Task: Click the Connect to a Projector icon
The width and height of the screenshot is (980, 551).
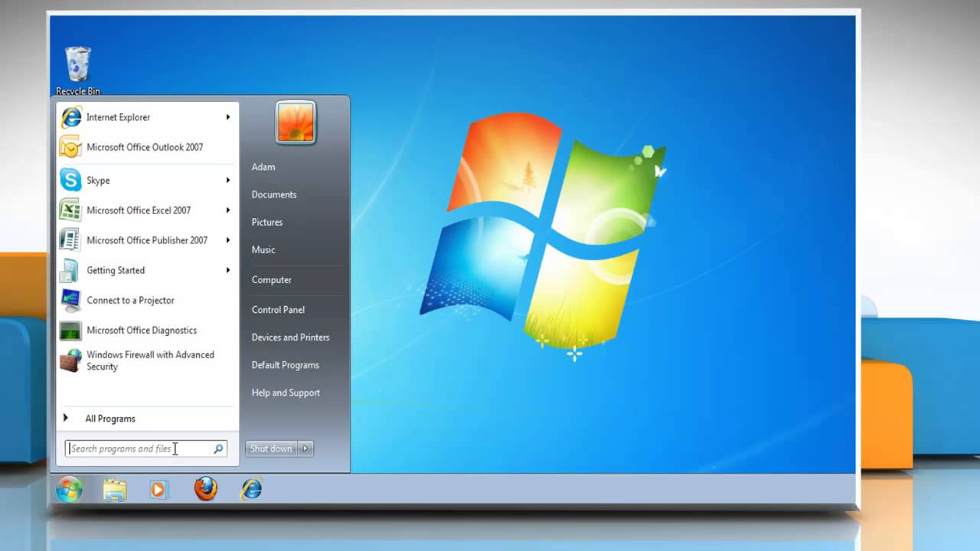Action: pyautogui.click(x=70, y=300)
